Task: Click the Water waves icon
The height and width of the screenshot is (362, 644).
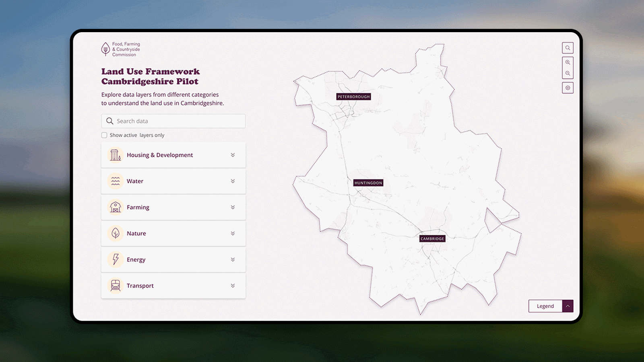Action: pyautogui.click(x=115, y=181)
